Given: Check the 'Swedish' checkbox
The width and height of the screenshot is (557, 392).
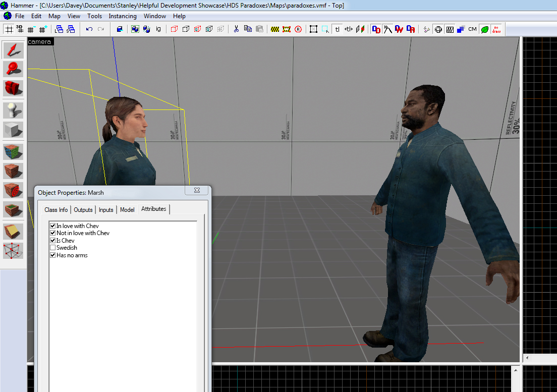Looking at the screenshot, I should click(52, 248).
